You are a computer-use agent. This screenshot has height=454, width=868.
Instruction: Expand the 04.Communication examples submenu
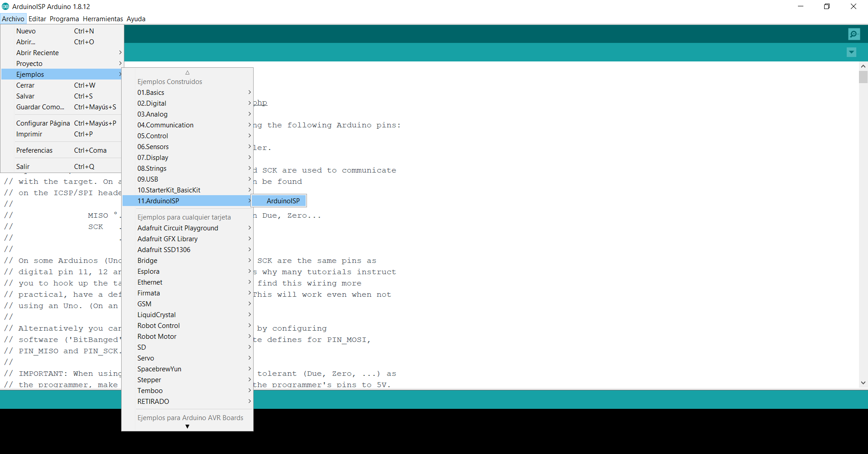(187, 125)
